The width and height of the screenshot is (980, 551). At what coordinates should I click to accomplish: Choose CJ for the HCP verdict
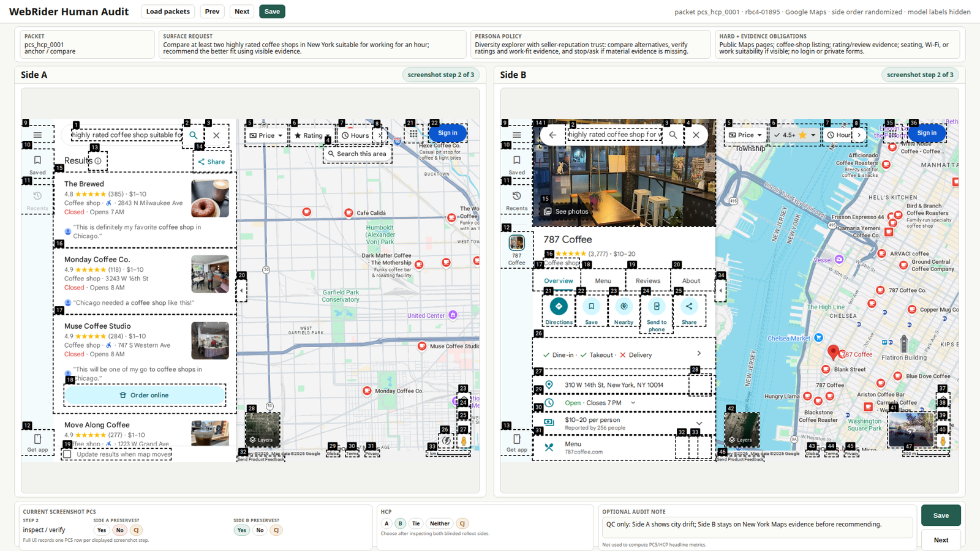click(462, 523)
